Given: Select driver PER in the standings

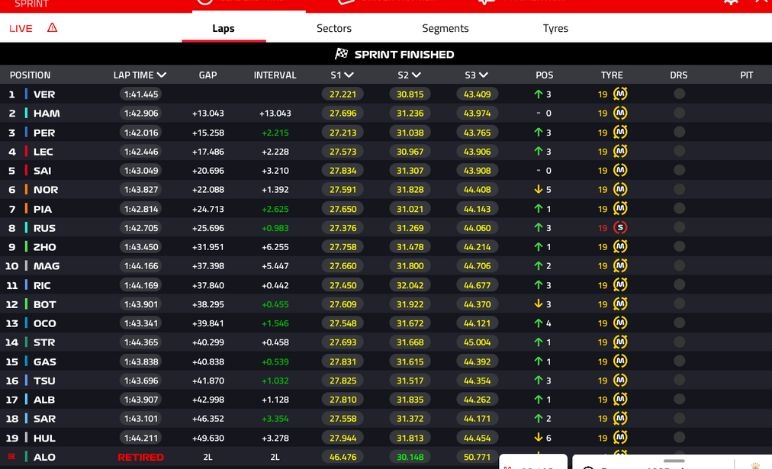Looking at the screenshot, I should tap(45, 133).
